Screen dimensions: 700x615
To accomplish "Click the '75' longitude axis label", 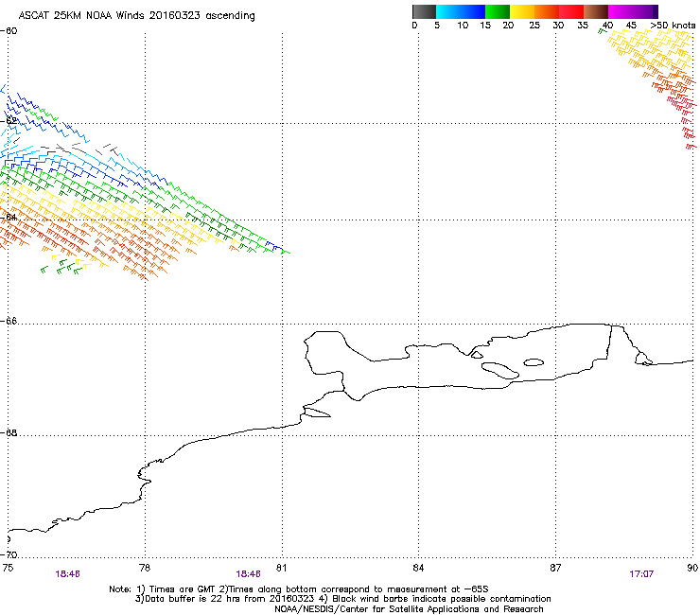I will click(8, 568).
